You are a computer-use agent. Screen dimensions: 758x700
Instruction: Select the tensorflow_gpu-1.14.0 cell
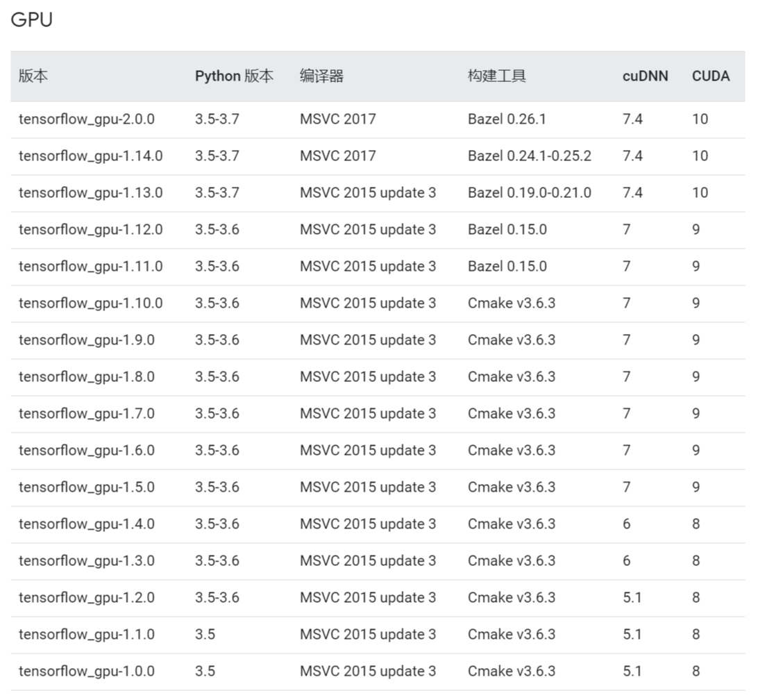click(91, 156)
